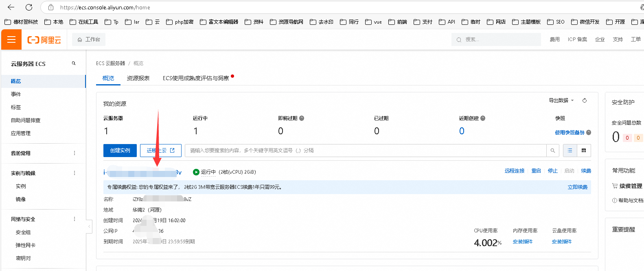Click the 立即续费 link

coord(578,187)
